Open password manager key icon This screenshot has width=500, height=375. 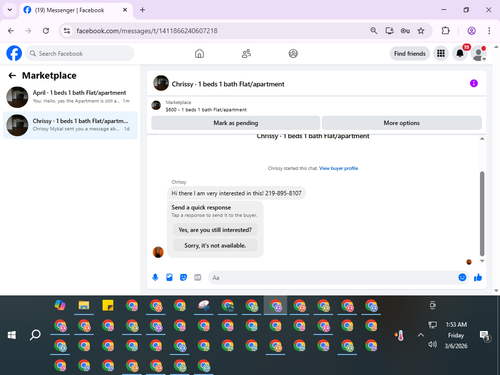(x=405, y=31)
